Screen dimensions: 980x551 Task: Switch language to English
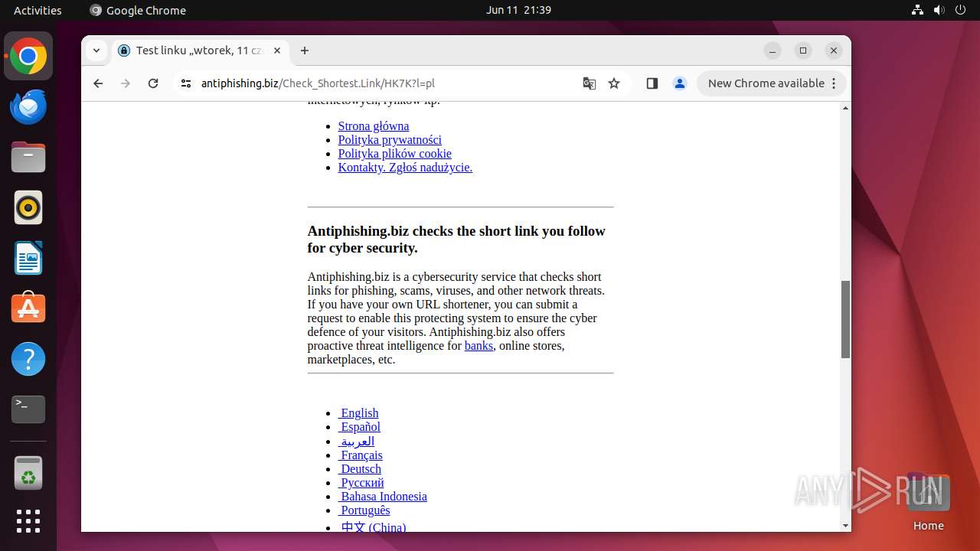pos(358,412)
